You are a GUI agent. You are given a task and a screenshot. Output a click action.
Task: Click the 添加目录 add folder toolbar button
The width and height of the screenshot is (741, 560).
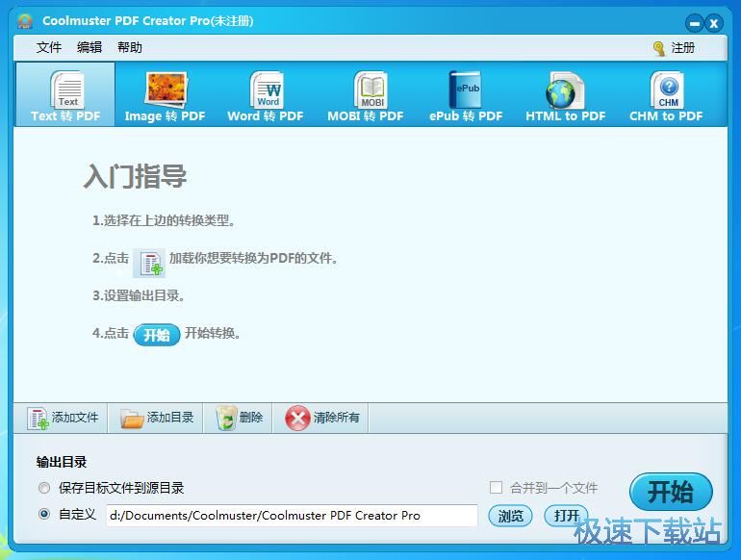[156, 418]
